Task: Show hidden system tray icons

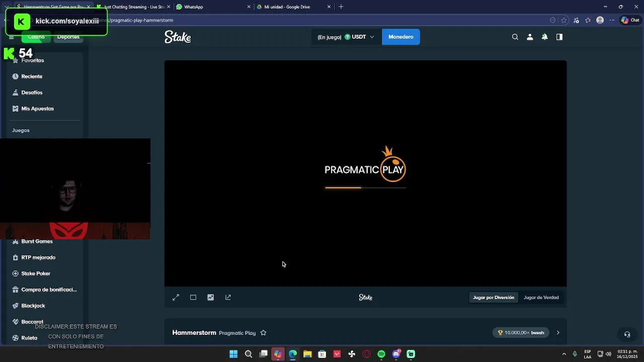Action: coord(564,354)
